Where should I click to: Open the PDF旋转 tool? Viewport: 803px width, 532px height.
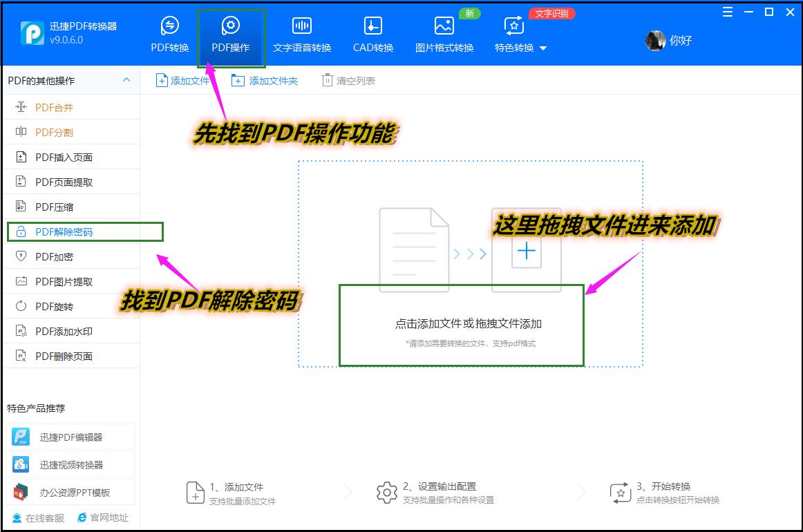coord(49,306)
